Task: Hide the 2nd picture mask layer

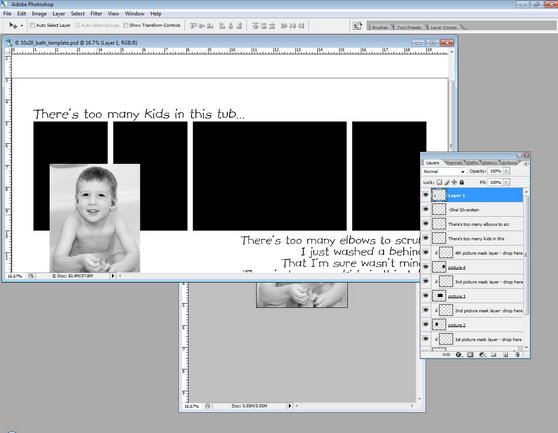Action: click(x=426, y=310)
